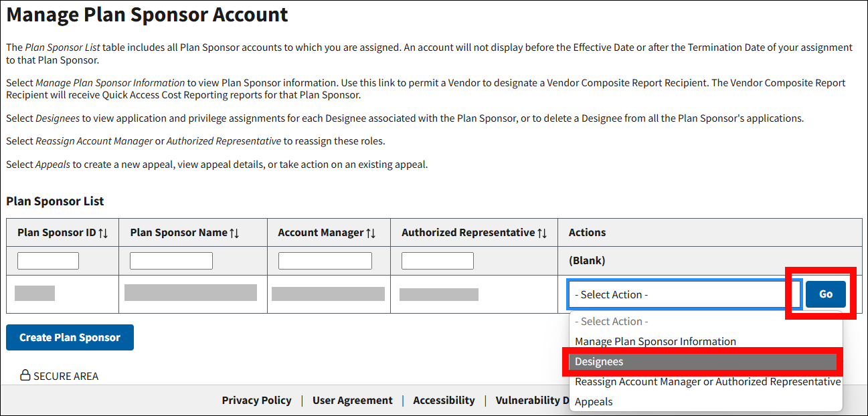Open the User Agreement link

point(353,401)
